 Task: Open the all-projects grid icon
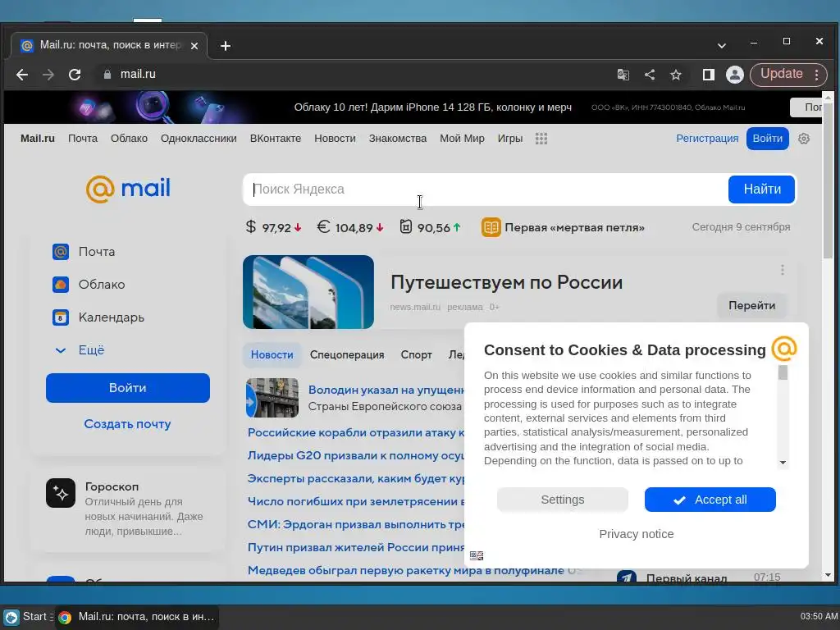point(541,139)
